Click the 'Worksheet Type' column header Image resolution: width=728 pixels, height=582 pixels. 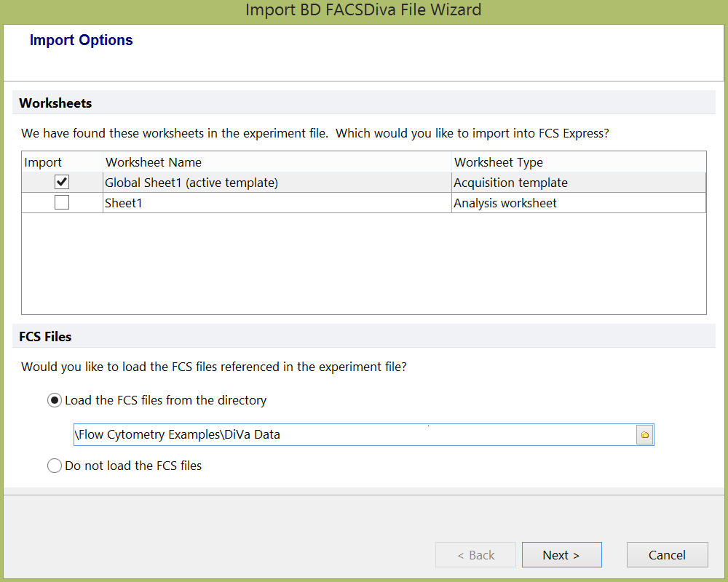coord(499,162)
